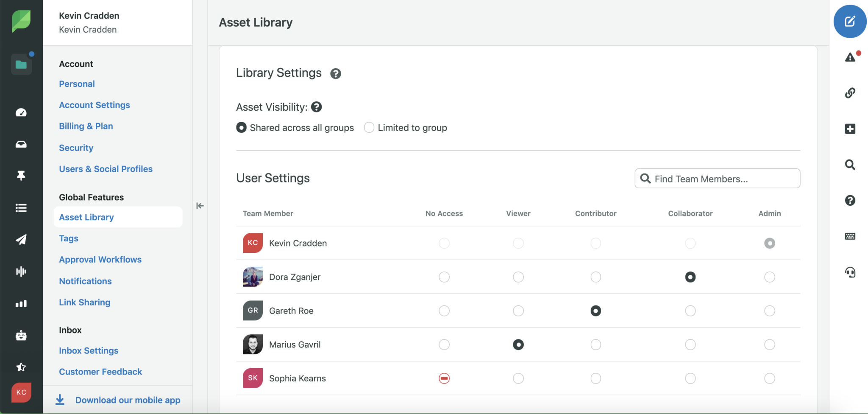Select Limited to group visibility option
The image size is (868, 414).
tap(369, 128)
